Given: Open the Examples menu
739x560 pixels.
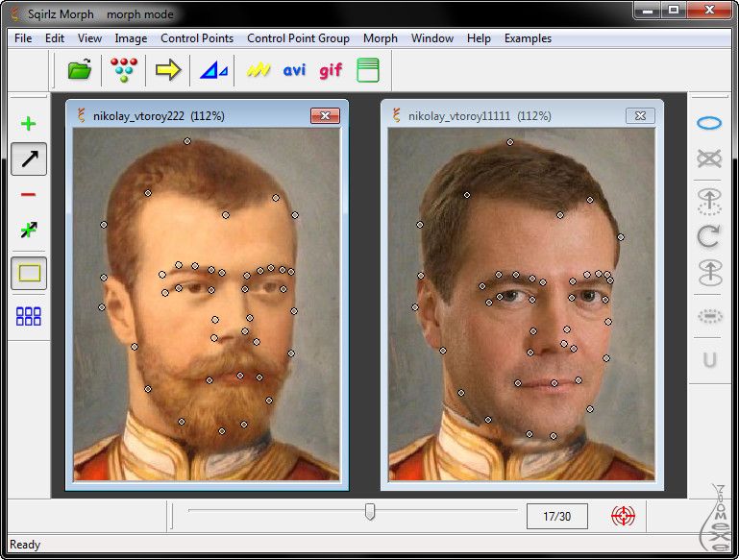Looking at the screenshot, I should coord(528,38).
